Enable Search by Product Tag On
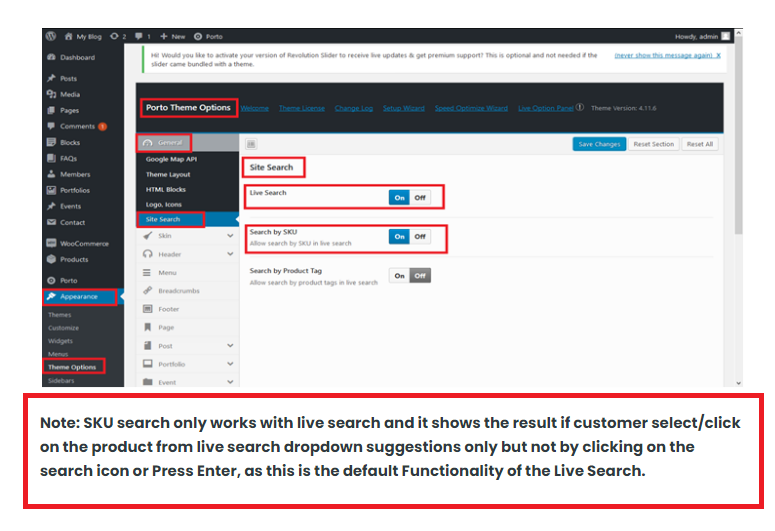Viewport: 775px width, 531px height. point(399,275)
